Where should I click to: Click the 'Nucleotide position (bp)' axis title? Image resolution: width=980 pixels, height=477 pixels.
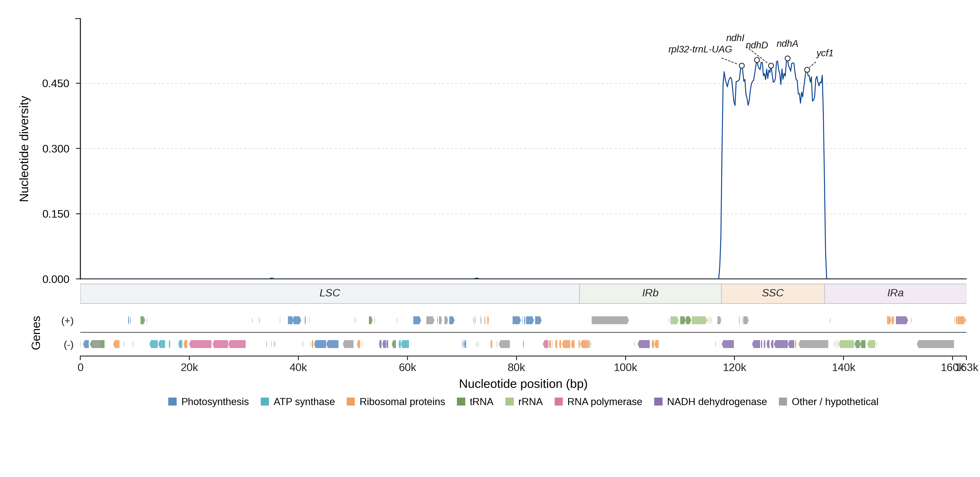[523, 384]
